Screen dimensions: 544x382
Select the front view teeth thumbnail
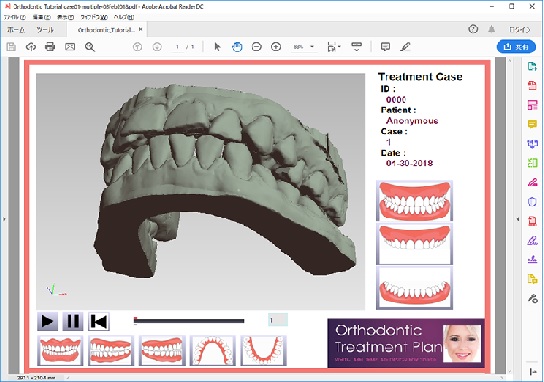(x=60, y=351)
